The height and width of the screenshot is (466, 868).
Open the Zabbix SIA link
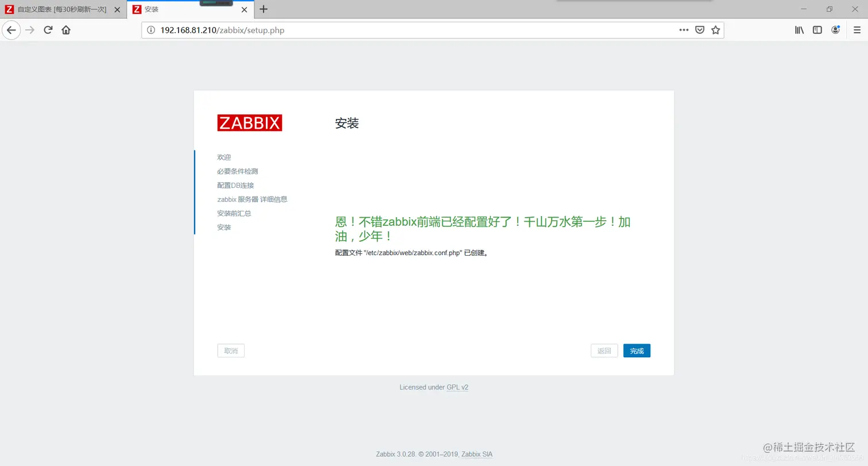coord(477,454)
